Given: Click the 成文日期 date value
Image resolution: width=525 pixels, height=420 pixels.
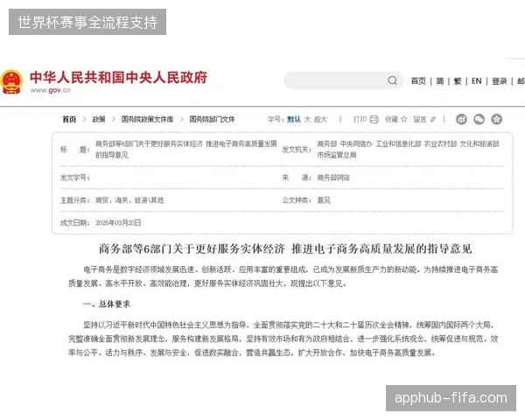Looking at the screenshot, I should 118,223.
